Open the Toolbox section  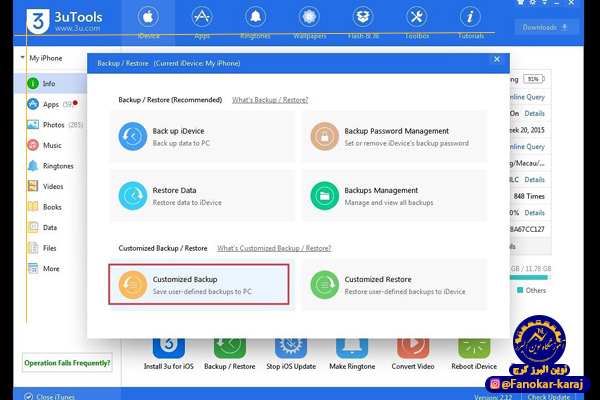coord(416,17)
